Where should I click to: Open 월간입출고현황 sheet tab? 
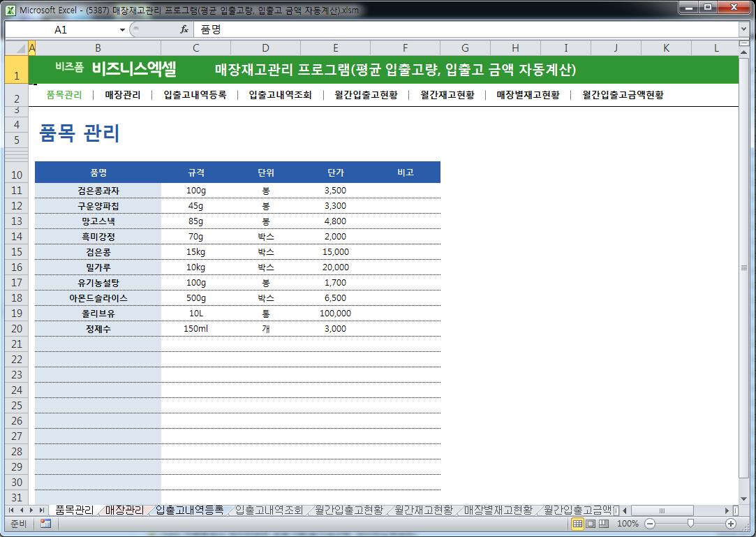tap(348, 510)
